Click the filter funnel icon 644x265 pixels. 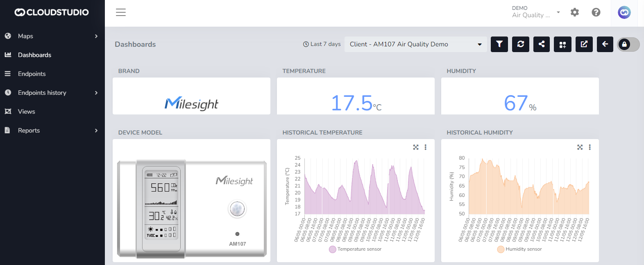[499, 44]
